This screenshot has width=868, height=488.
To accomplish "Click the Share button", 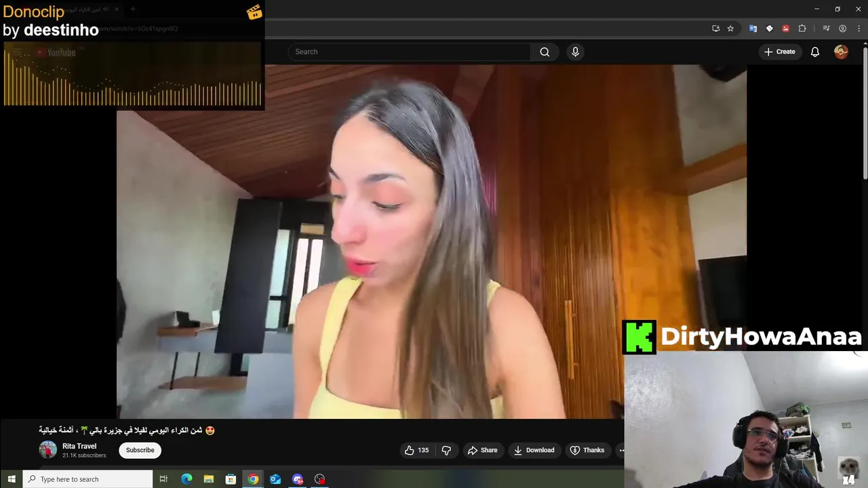I will point(482,450).
